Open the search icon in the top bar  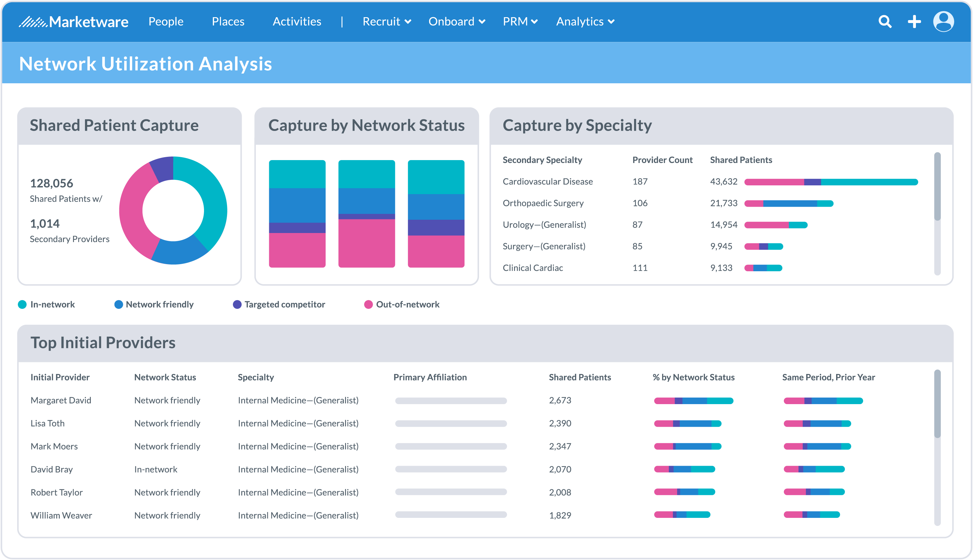[885, 22]
